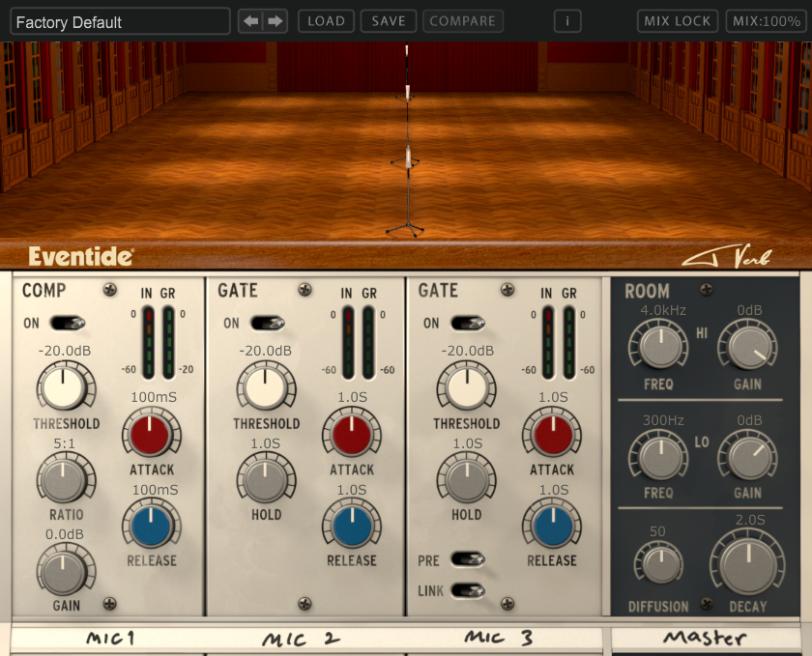
Task: Click the 0dB value above LO GAIN
Action: click(749, 420)
